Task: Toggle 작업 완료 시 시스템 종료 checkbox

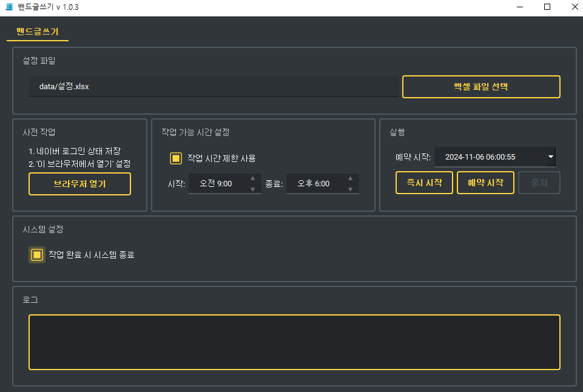Action: click(37, 255)
